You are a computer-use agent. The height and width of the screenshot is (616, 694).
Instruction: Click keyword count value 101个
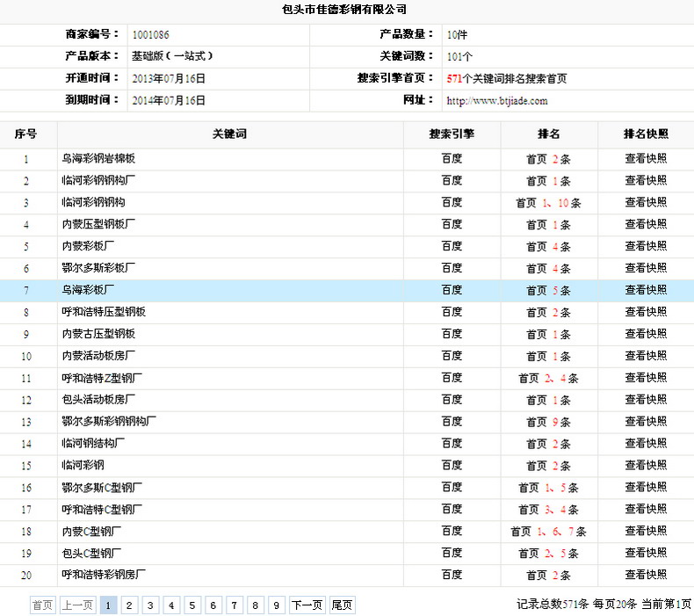click(x=459, y=57)
